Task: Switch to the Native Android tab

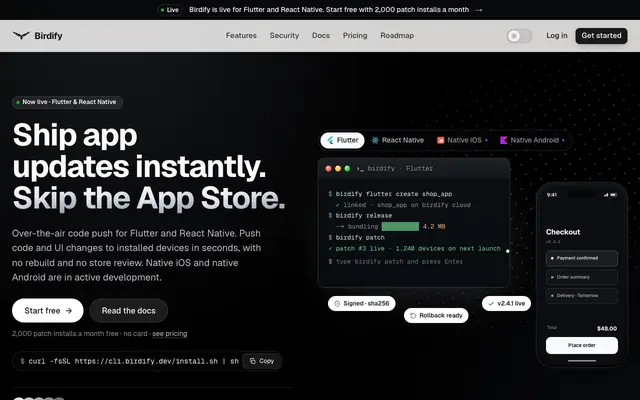Action: point(532,140)
